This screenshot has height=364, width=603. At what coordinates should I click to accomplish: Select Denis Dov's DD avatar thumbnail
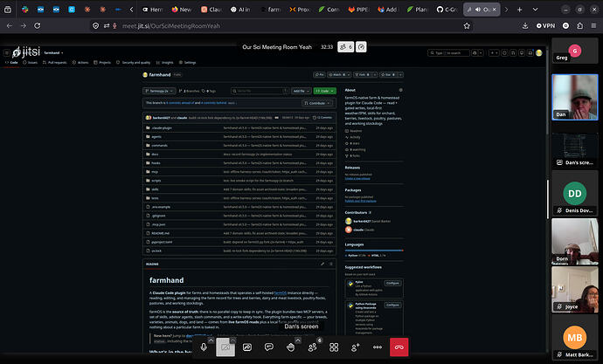coord(575,193)
